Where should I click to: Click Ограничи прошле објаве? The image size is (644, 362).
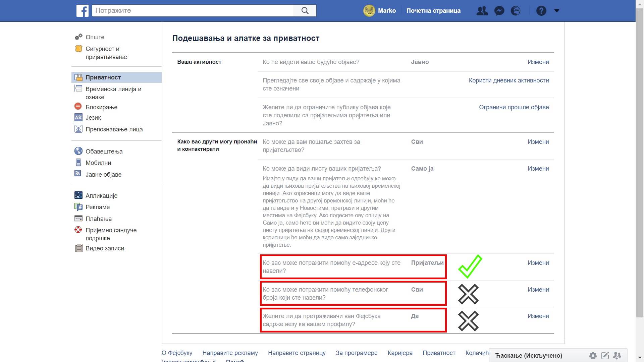pos(514,107)
